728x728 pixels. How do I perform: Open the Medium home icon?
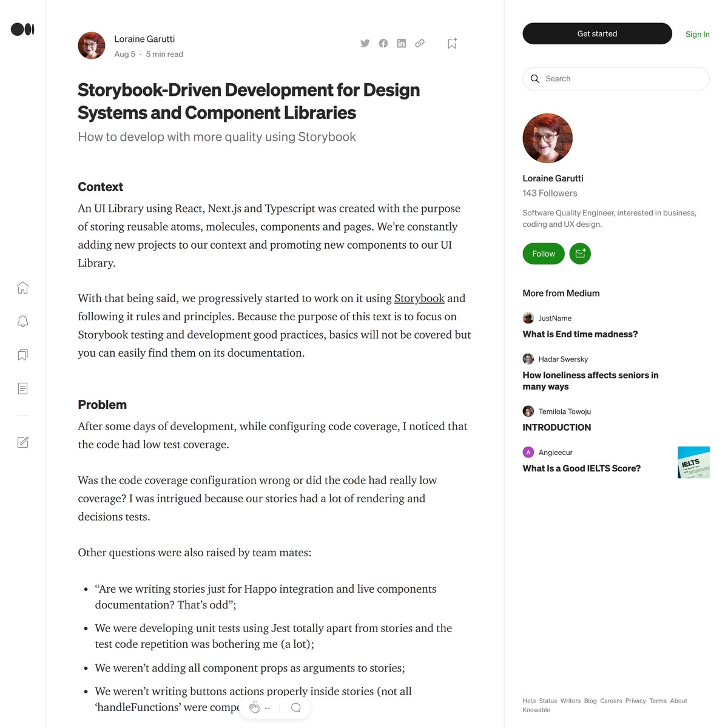(22, 288)
